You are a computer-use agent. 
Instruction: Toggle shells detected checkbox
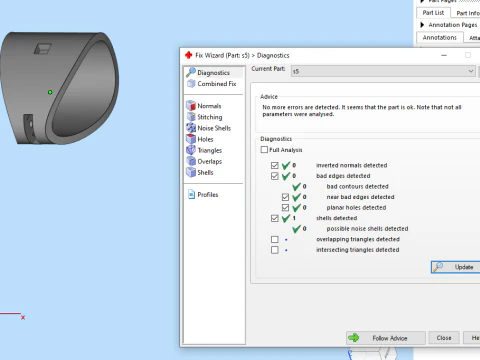(x=275, y=218)
